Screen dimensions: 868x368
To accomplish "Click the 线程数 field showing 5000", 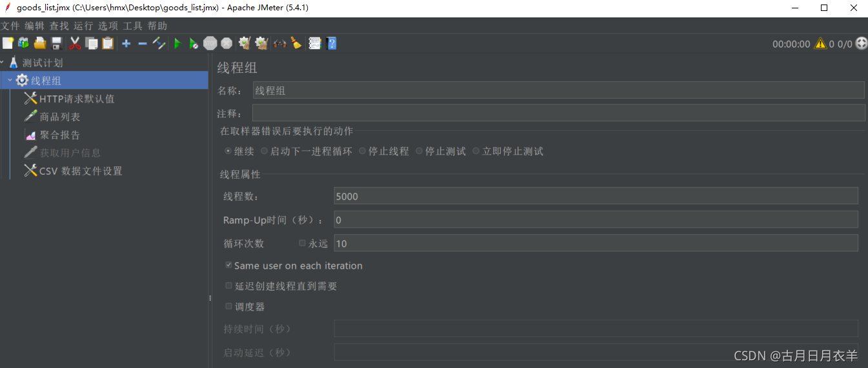I will pyautogui.click(x=596, y=196).
